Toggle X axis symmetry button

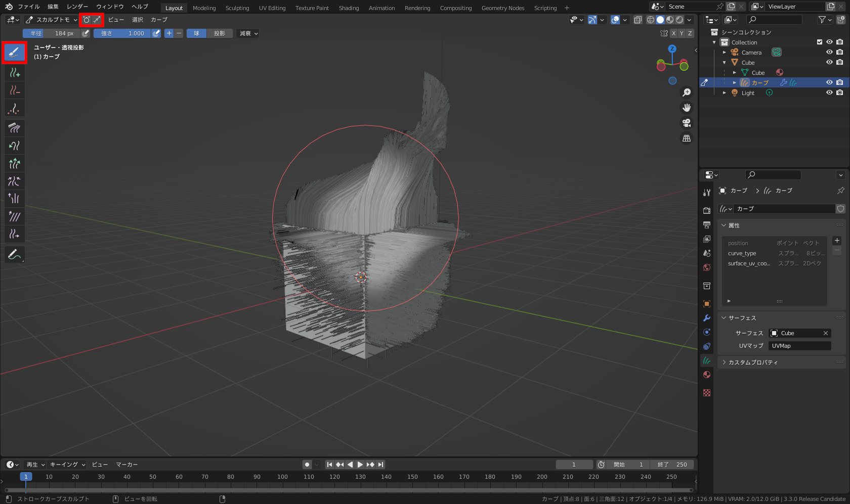(x=673, y=33)
